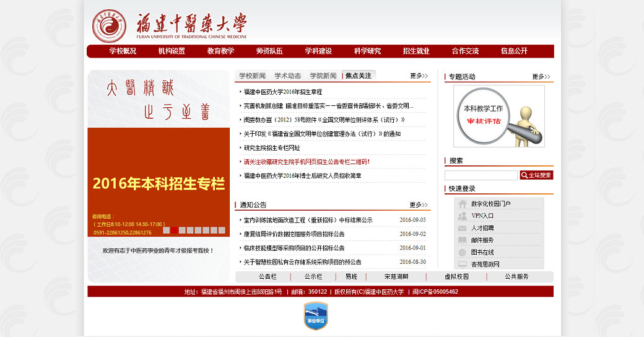This screenshot has width=644, height=337.
Task: Click the VPN入口 text link
Action: point(482,216)
